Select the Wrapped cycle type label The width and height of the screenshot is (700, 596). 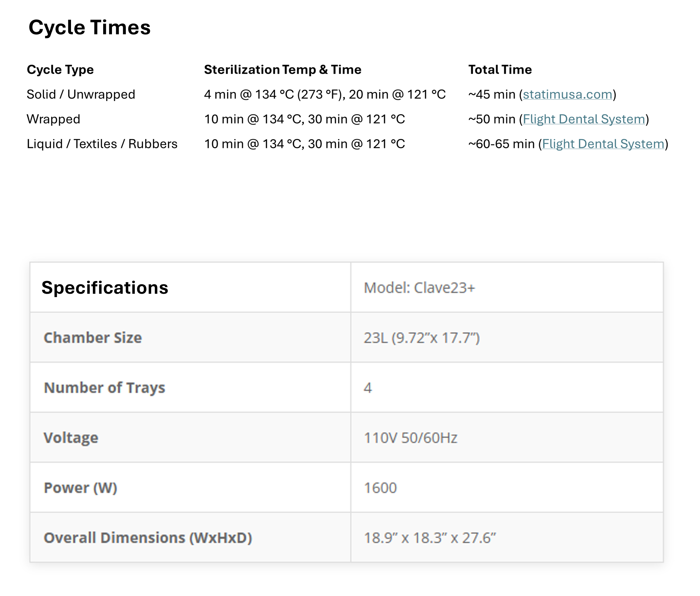pyautogui.click(x=53, y=119)
